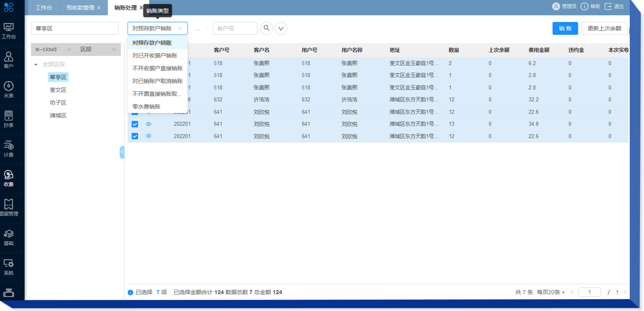Select 潍城区 in the region tree
This screenshot has height=311, width=644.
tap(58, 115)
